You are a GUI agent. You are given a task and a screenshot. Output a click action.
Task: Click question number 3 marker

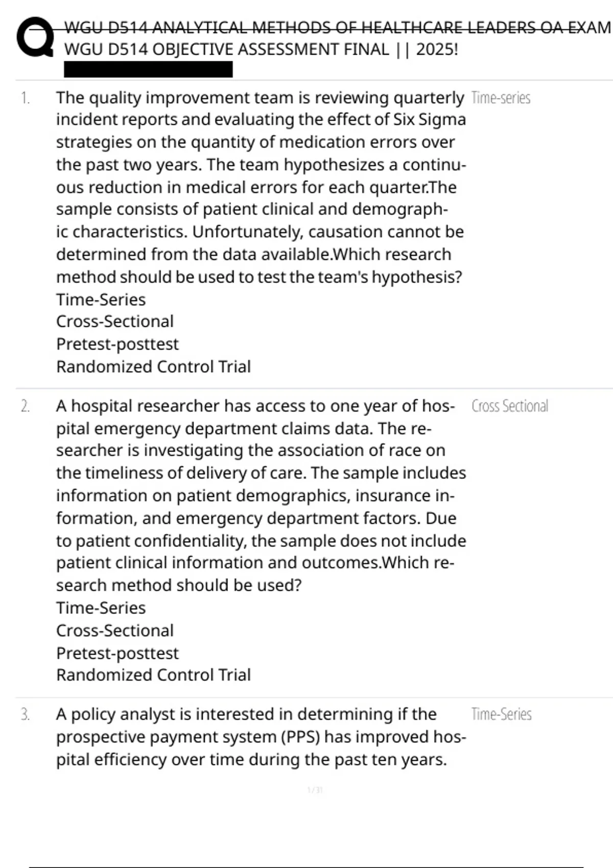tap(25, 714)
